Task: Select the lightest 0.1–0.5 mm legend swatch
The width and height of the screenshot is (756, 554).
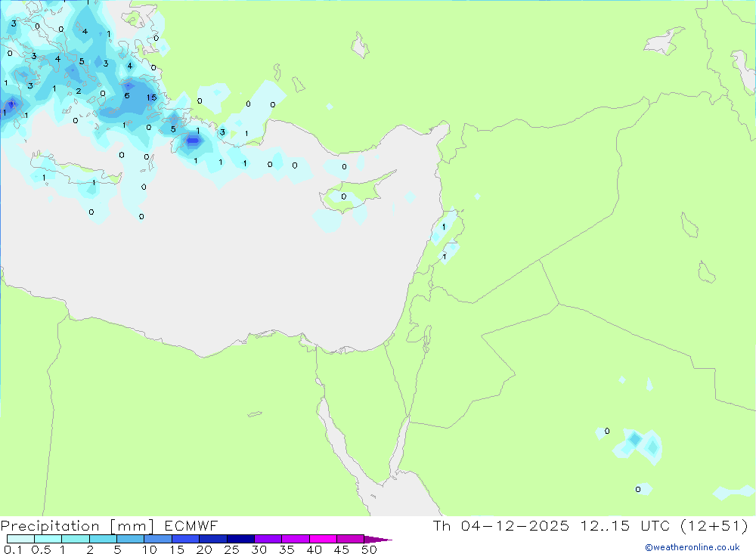Action: click(x=20, y=539)
